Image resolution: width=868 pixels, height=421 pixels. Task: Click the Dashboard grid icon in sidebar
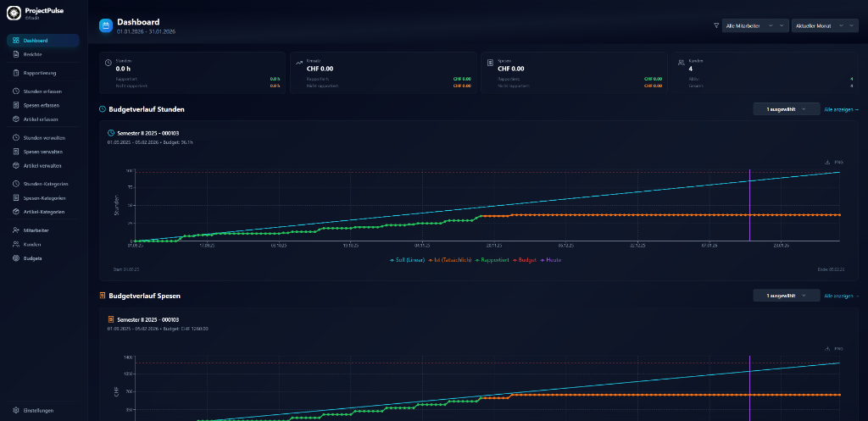[16, 41]
